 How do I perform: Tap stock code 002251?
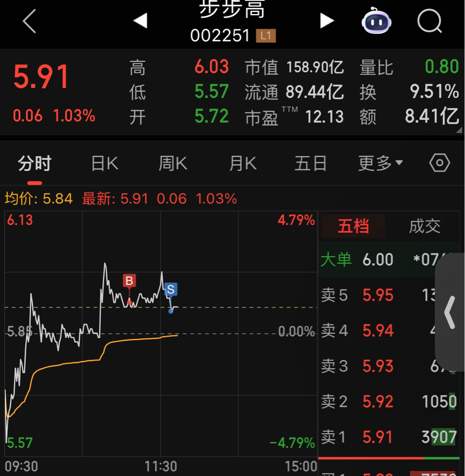coord(220,36)
